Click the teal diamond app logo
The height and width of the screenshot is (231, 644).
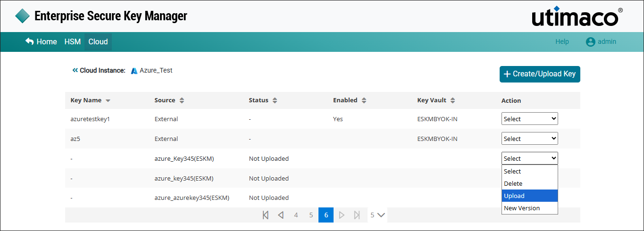click(22, 16)
